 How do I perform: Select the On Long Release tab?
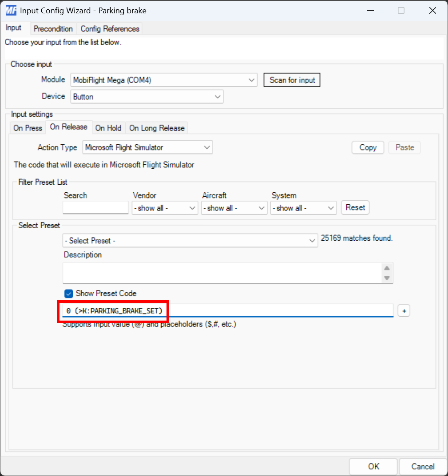pyautogui.click(x=157, y=128)
